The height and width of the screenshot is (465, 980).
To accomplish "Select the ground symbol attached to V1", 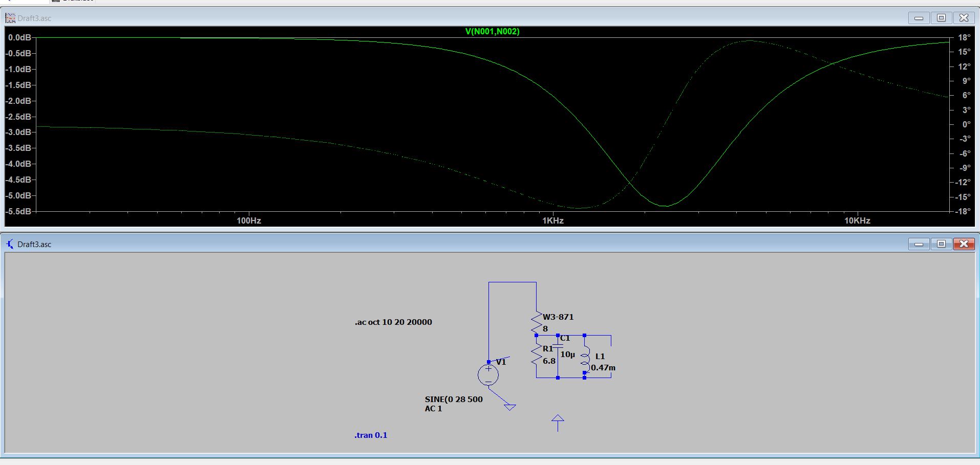I will [509, 407].
